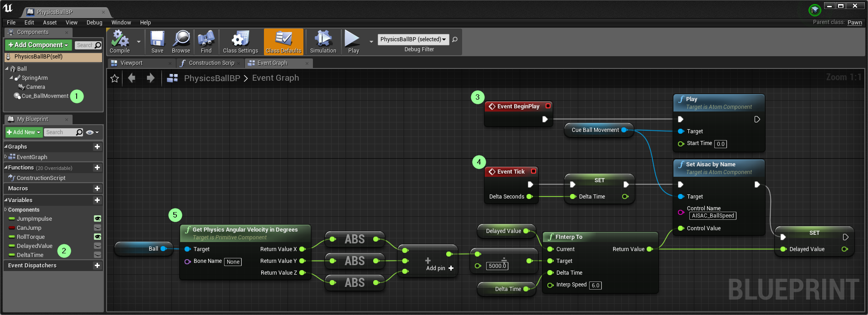
Task: Select the Event BeginPlay node title
Action: click(518, 107)
